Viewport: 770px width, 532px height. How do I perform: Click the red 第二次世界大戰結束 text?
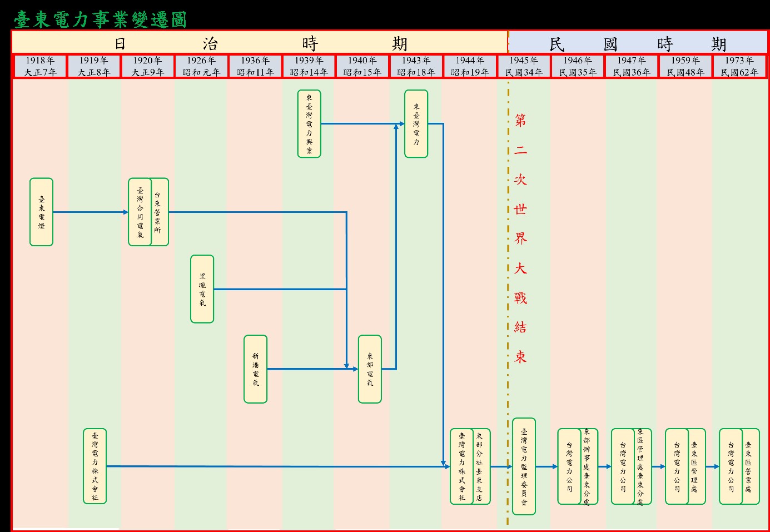[x=520, y=238]
